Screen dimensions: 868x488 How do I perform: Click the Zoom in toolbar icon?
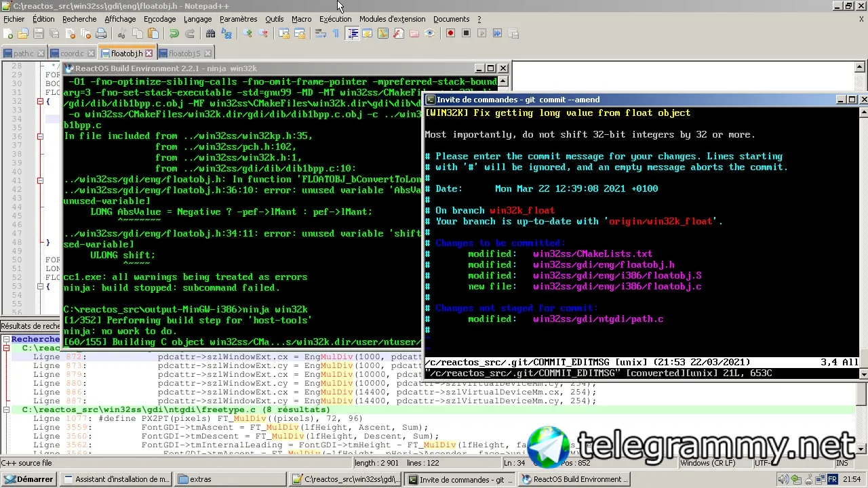pyautogui.click(x=248, y=34)
